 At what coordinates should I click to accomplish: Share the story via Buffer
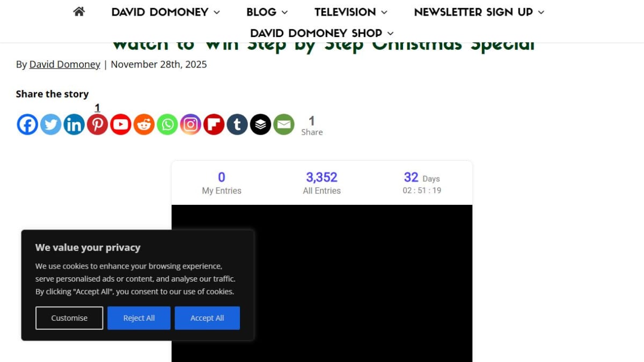click(x=260, y=124)
